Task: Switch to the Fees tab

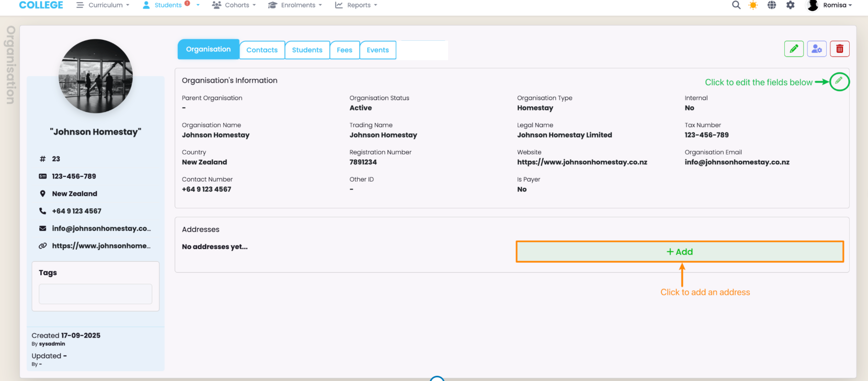Action: pyautogui.click(x=345, y=50)
